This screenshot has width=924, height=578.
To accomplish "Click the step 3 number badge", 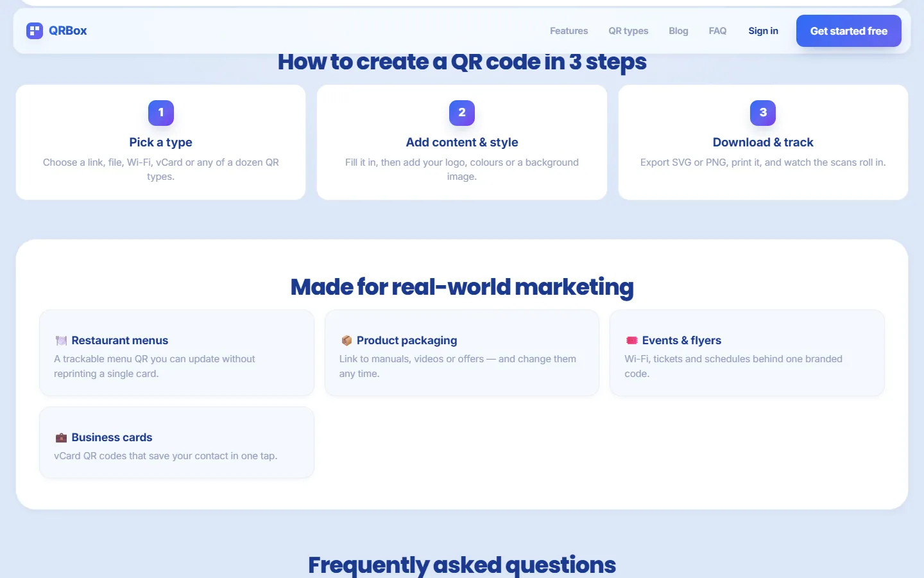I will tap(763, 113).
